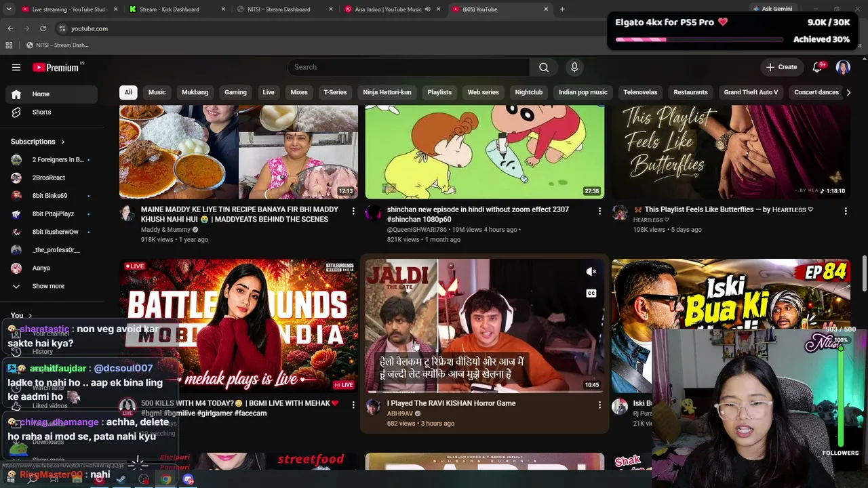Show more filter chips with the arrow

(x=848, y=92)
